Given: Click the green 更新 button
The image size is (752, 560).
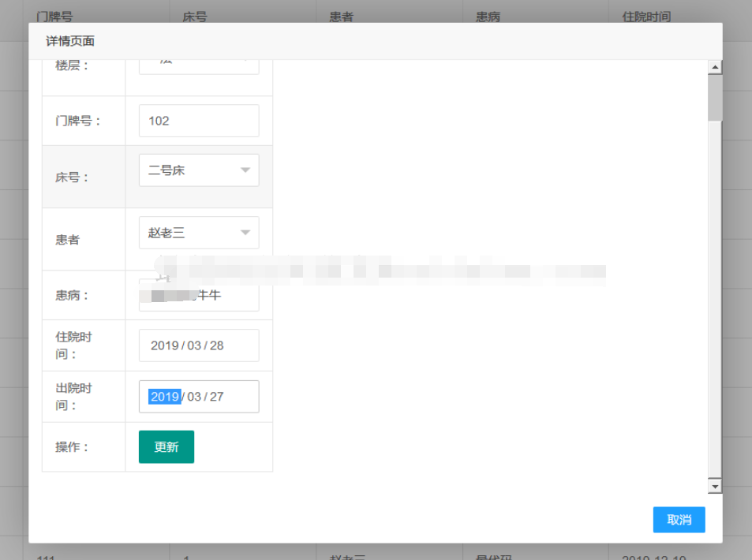Looking at the screenshot, I should tap(166, 447).
